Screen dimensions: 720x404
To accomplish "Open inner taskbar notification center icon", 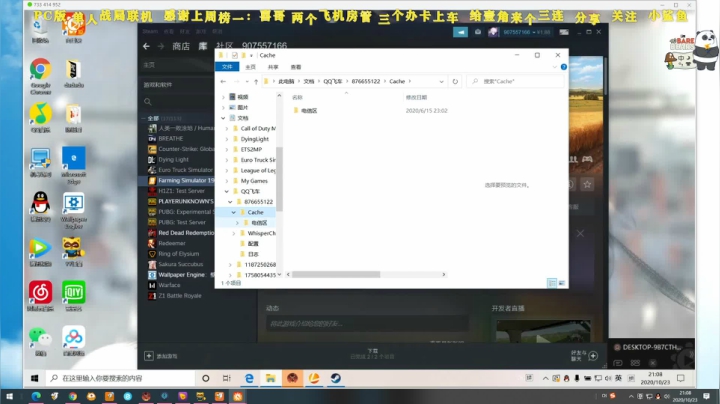I will [x=681, y=378].
